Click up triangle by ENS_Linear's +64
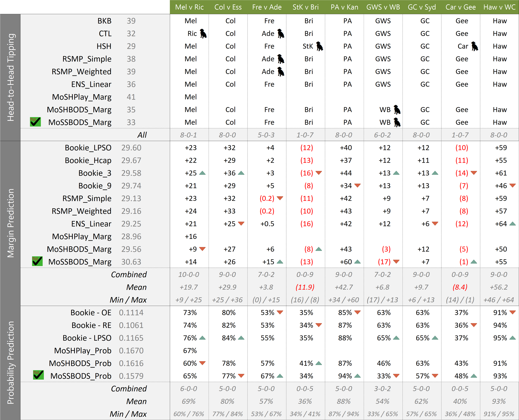 (513, 224)
